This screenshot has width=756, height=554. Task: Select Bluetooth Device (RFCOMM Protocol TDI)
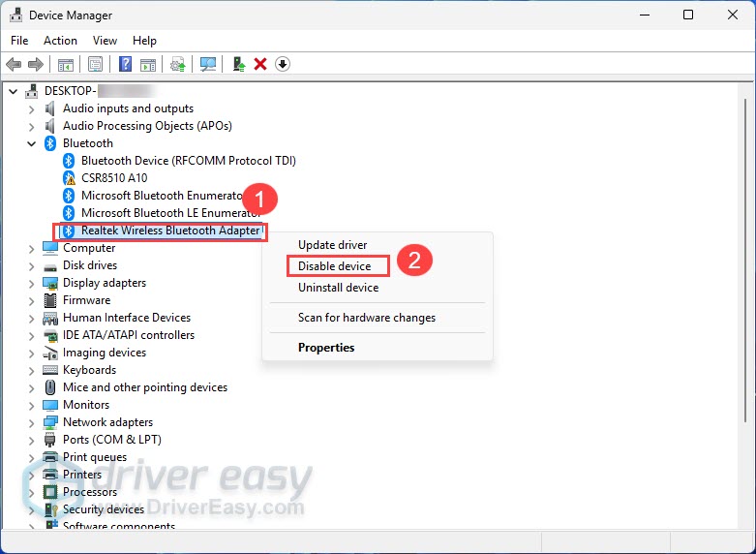189,161
